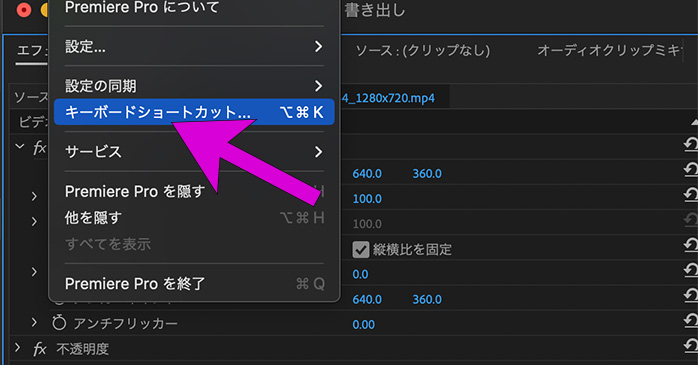The width and height of the screenshot is (698, 365).
Task: Click the 0.0 value field
Action: click(x=360, y=274)
